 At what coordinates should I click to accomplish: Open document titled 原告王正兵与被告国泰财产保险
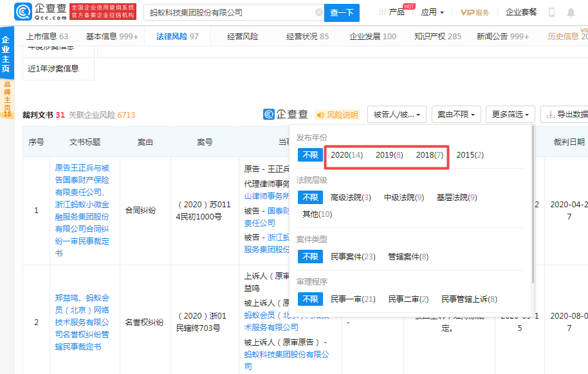[x=82, y=210]
